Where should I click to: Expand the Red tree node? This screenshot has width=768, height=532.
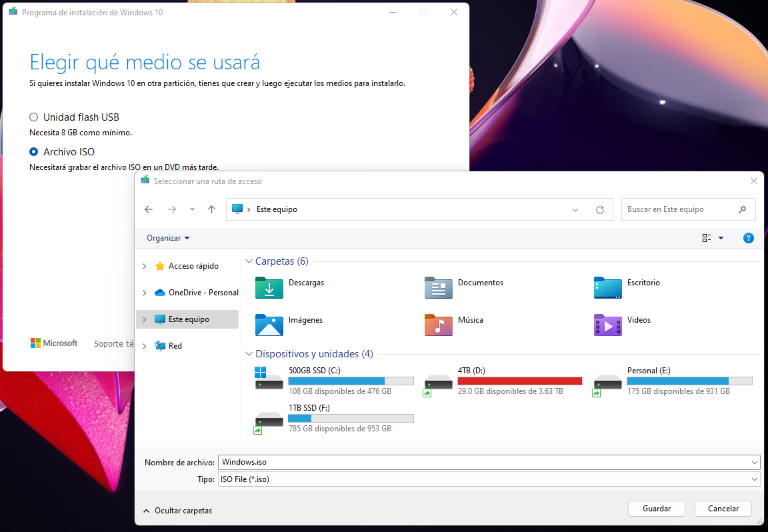click(x=144, y=346)
